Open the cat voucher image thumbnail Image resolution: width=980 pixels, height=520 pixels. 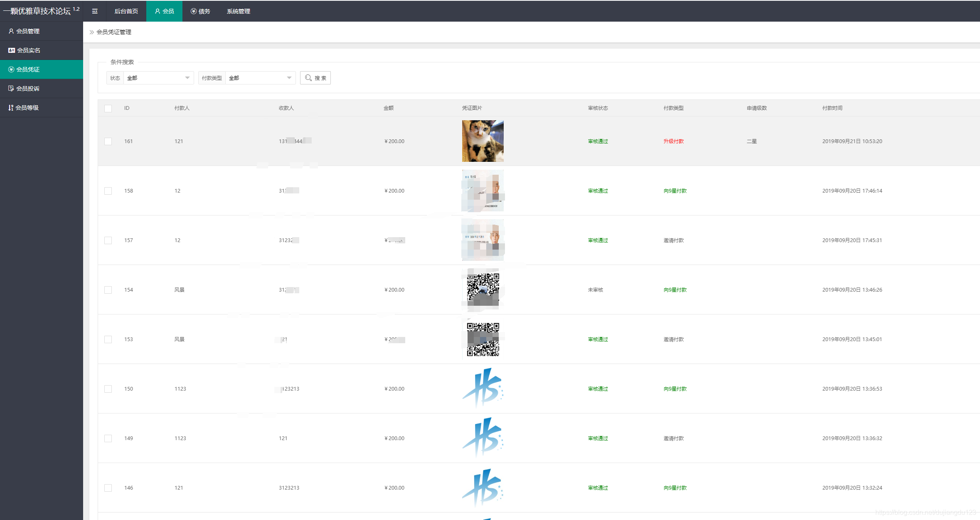(483, 141)
